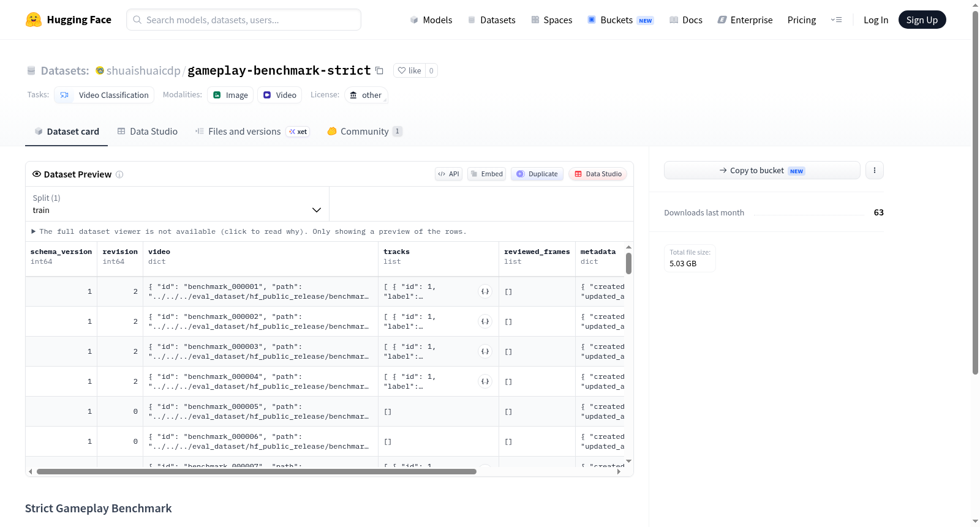Open Enterprise in the navbar

[745, 20]
